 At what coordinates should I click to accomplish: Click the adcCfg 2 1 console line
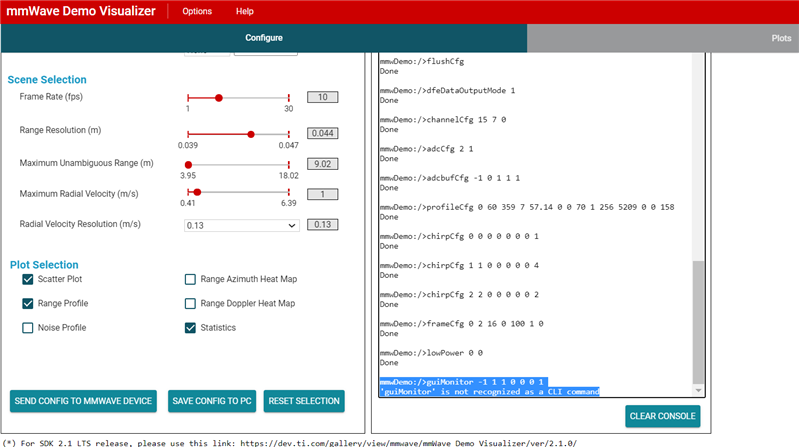427,149
